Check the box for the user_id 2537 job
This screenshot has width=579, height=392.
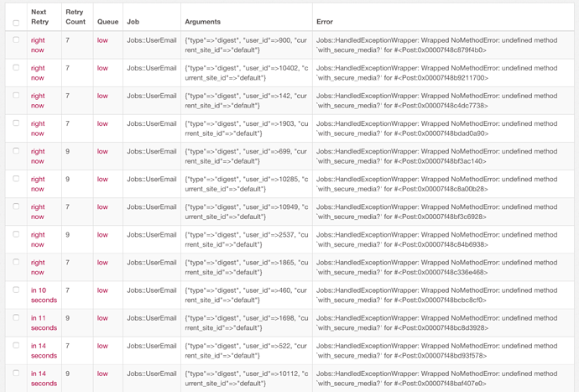(16, 234)
